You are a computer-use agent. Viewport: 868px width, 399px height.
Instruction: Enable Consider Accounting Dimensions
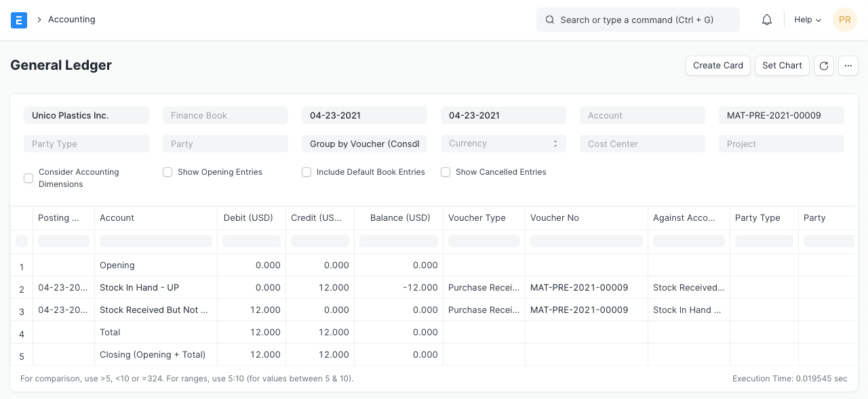pos(28,178)
